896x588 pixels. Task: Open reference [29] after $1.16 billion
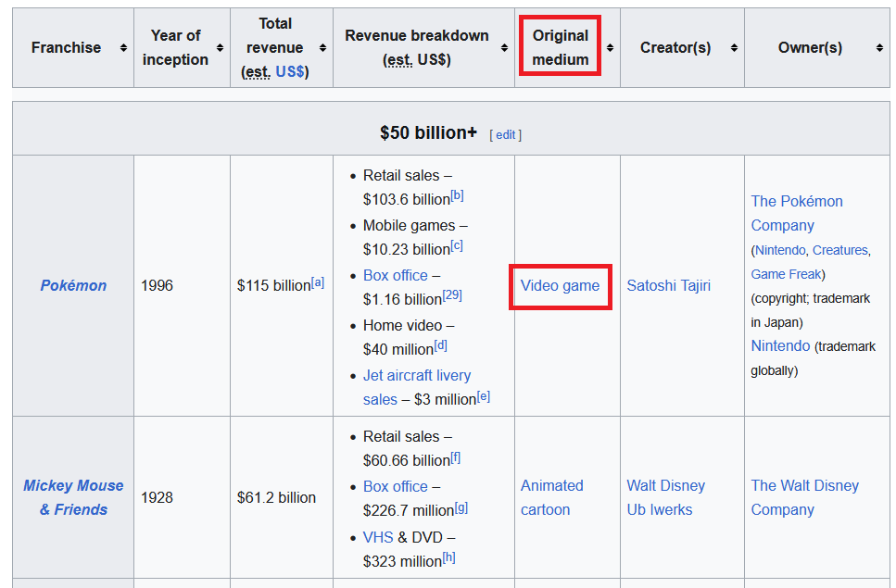click(452, 295)
